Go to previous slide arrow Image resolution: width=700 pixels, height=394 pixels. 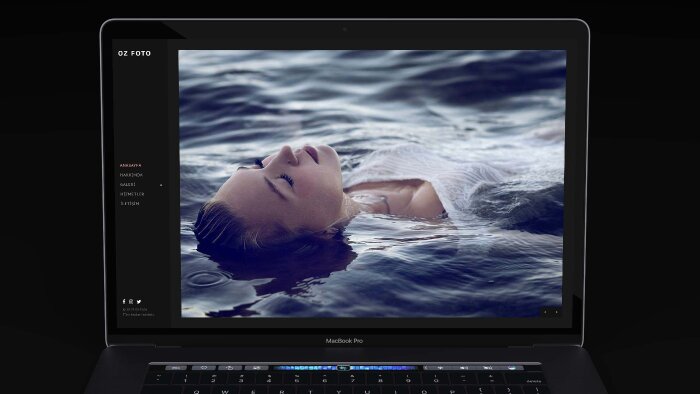tap(545, 312)
